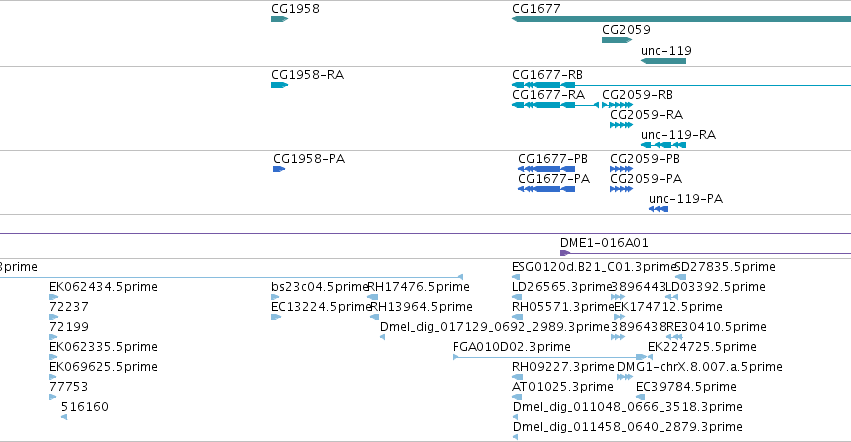
Task: Click the 72237 EST arrow glyph
Action: [53, 317]
